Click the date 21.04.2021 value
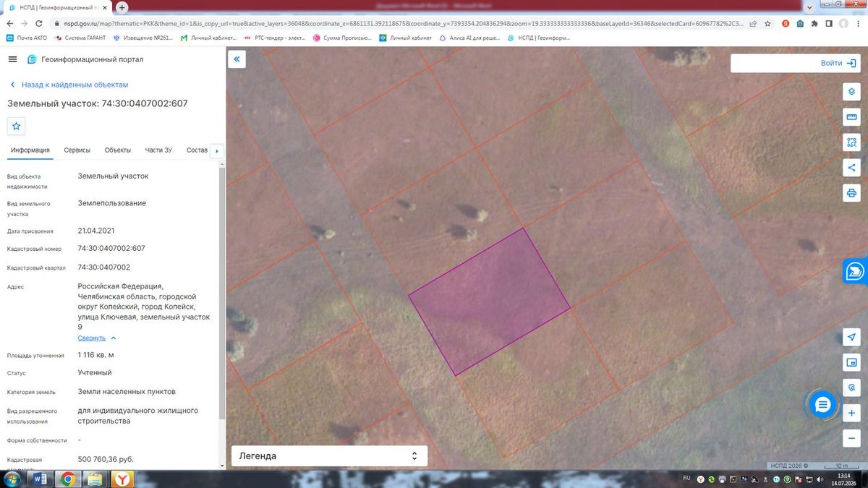The image size is (868, 488). click(x=96, y=231)
